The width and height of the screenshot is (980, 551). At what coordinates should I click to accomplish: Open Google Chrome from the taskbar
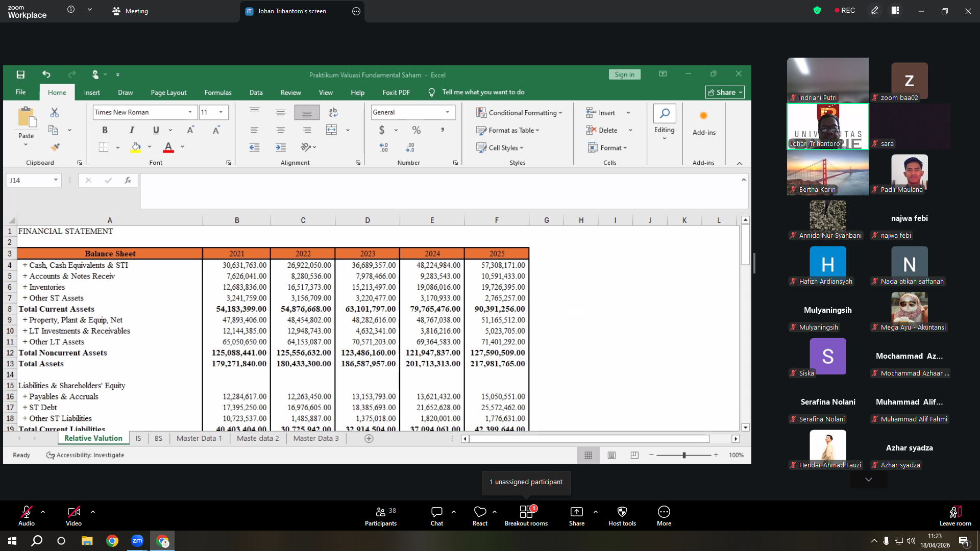[x=112, y=541]
